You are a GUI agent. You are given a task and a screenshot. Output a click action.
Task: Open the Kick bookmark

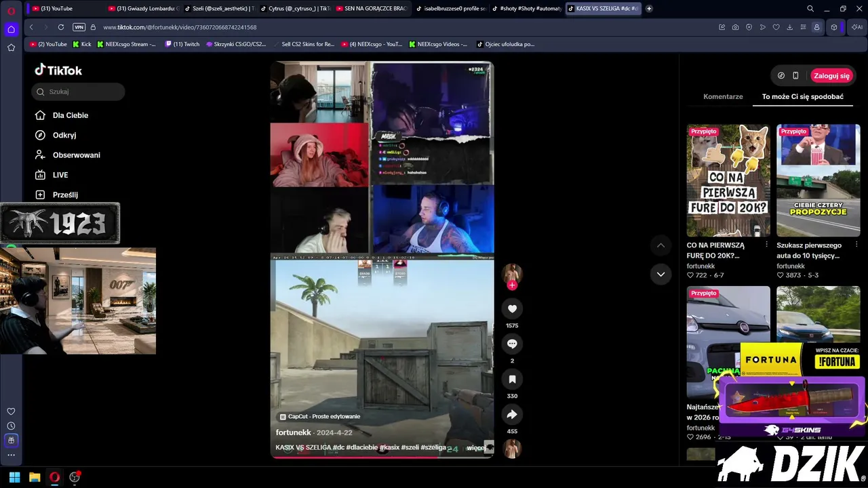81,44
